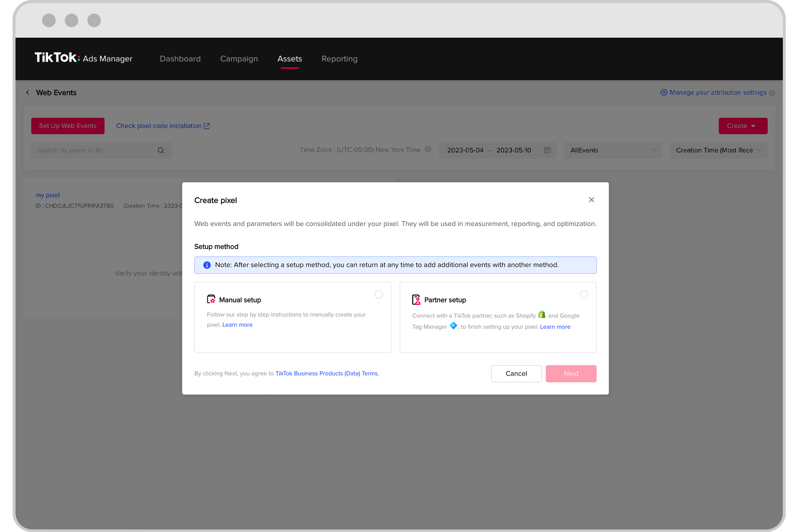Click the external link icon next to pixel check
The height and width of the screenshot is (532, 798).
pyautogui.click(x=207, y=126)
